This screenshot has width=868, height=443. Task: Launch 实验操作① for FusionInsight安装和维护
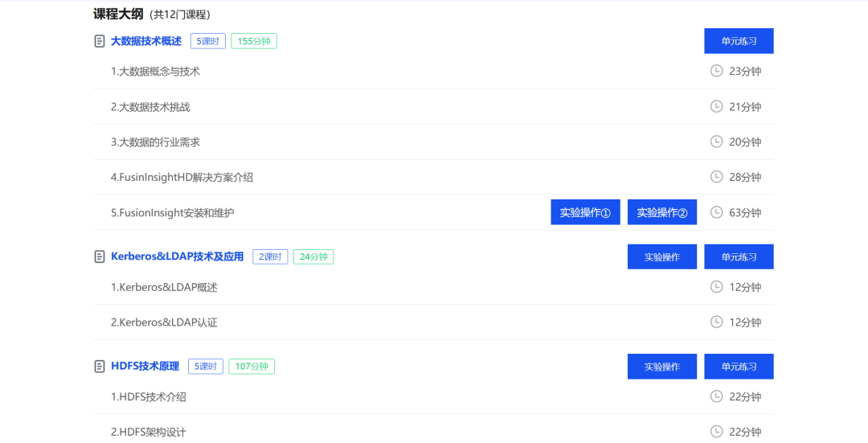point(585,212)
